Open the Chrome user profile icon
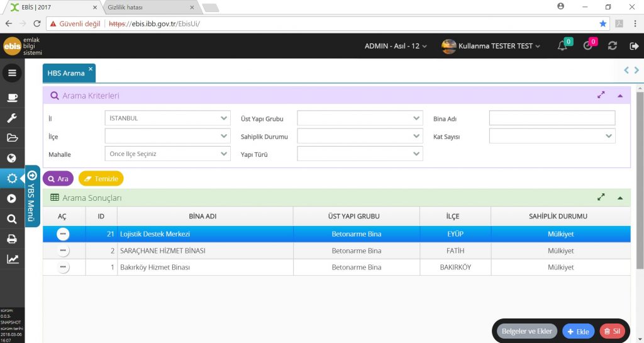644x343 pixels. (560, 6)
